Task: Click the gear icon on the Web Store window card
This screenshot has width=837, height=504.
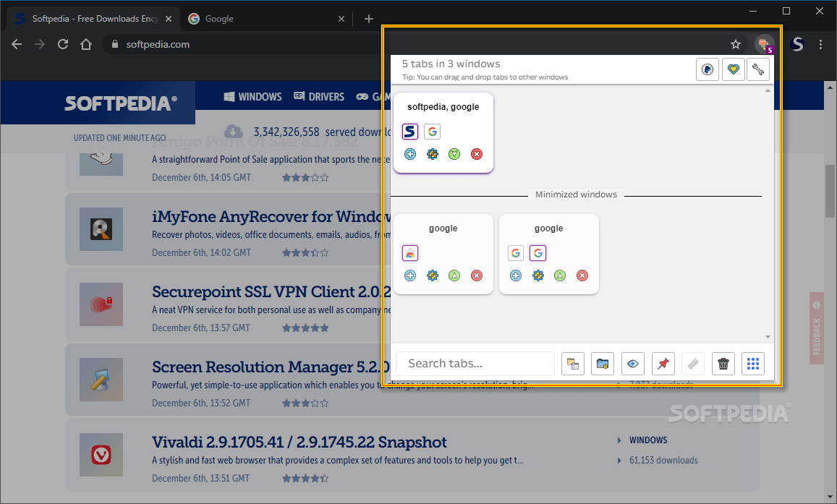Action: pos(433,276)
